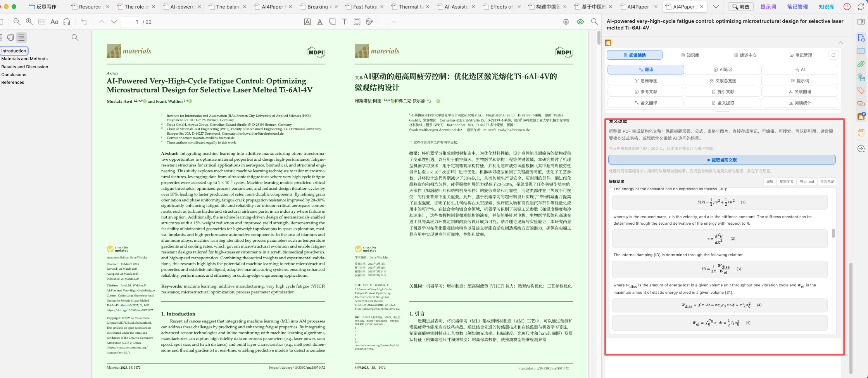Click the AI笔记 button
Image resolution: width=868 pixels, height=378 pixels.
point(723,69)
